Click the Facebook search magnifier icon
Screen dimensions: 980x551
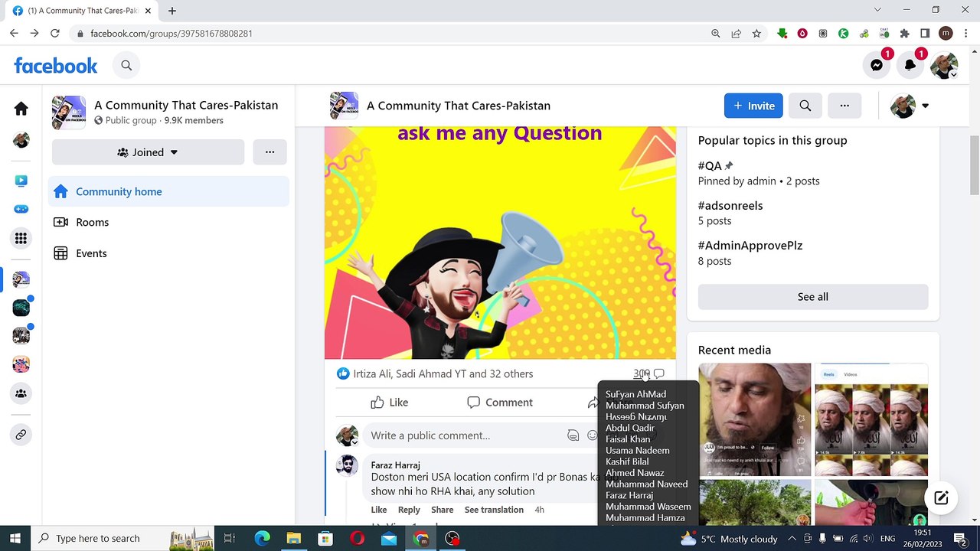coord(126,66)
